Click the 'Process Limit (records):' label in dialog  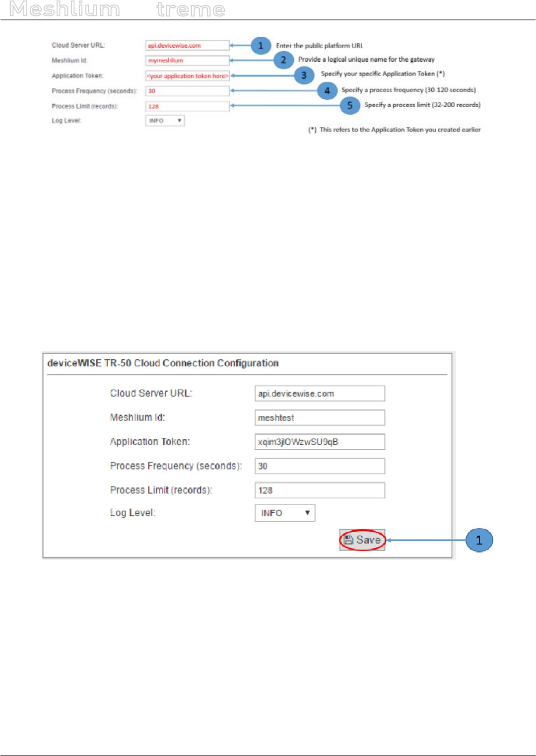coord(161,490)
